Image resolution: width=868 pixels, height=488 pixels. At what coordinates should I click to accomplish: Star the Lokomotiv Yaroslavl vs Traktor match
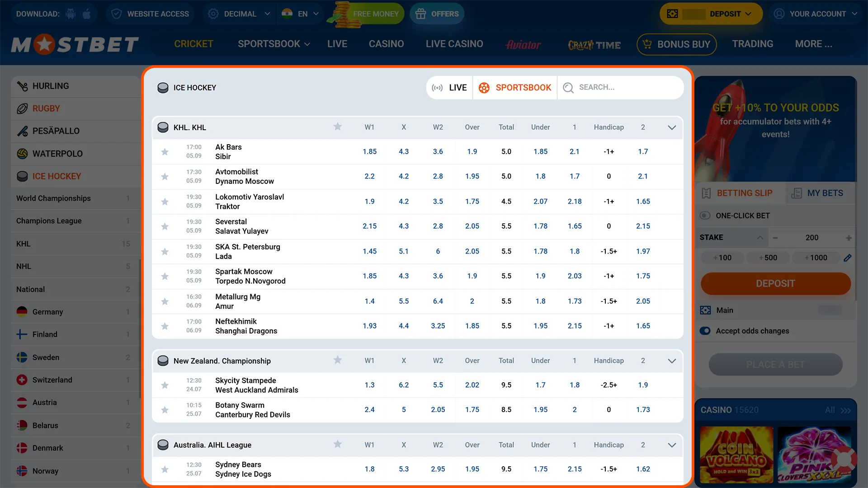pos(165,202)
